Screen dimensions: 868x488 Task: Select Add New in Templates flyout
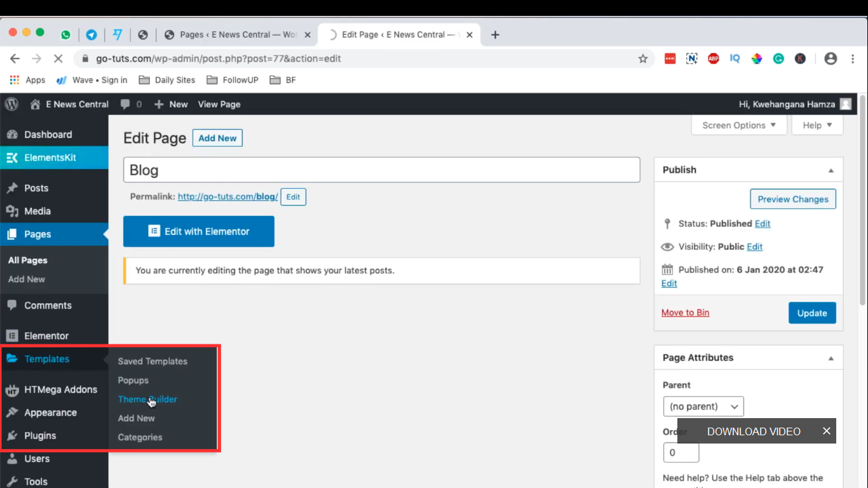[136, 419]
